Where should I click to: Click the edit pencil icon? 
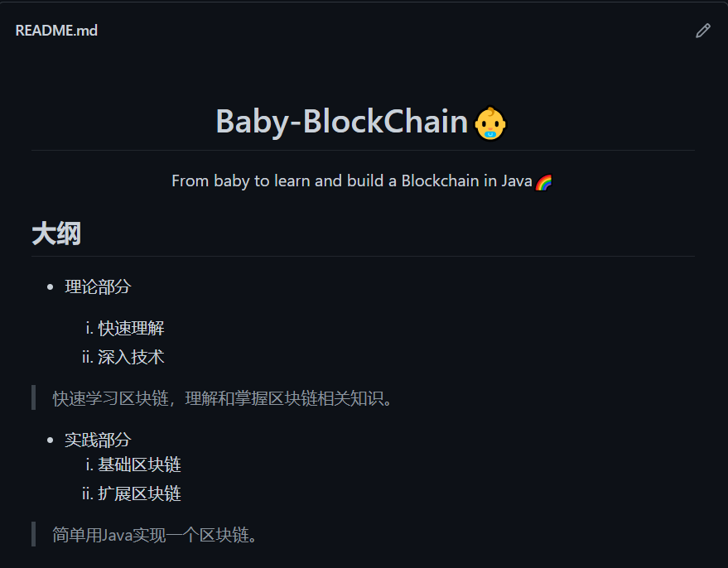[x=702, y=30]
